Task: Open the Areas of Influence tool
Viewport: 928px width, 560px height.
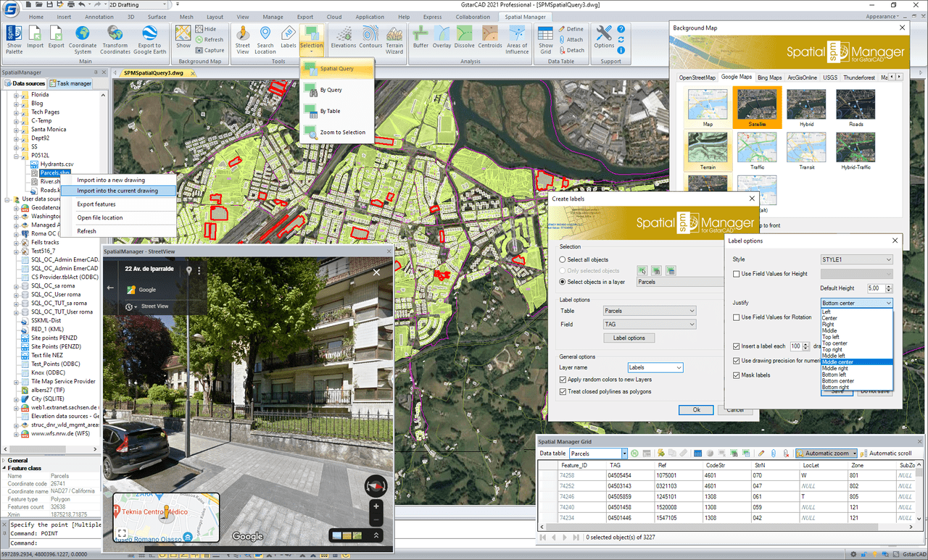Action: [x=518, y=39]
